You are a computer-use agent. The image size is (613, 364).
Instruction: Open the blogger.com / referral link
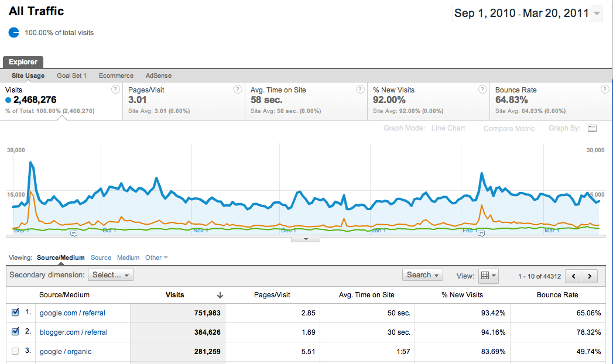pyautogui.click(x=74, y=332)
